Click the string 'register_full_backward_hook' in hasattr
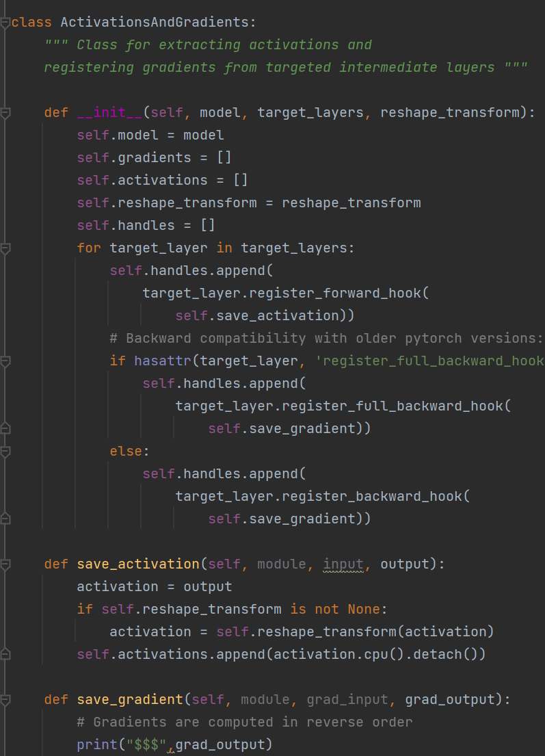This screenshot has height=756, width=545. tap(430, 361)
